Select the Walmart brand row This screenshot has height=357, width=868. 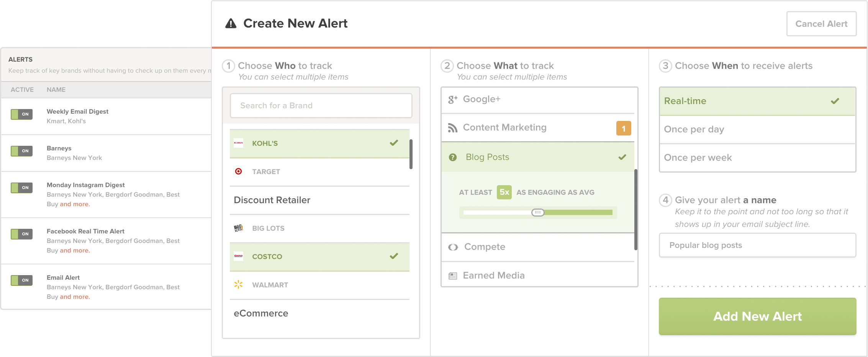pos(319,285)
